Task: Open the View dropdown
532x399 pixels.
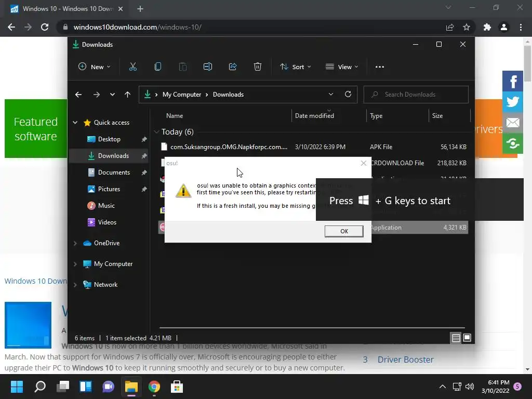Action: [x=342, y=67]
